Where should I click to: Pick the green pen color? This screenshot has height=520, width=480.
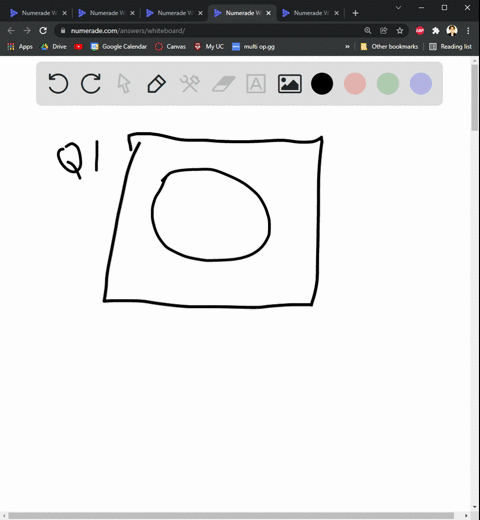point(388,83)
